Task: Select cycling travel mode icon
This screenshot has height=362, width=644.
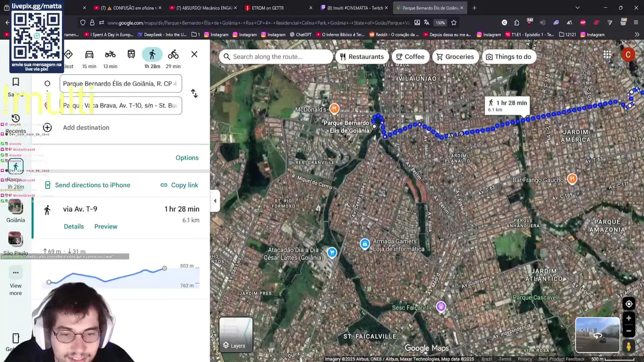Action: 173,54
